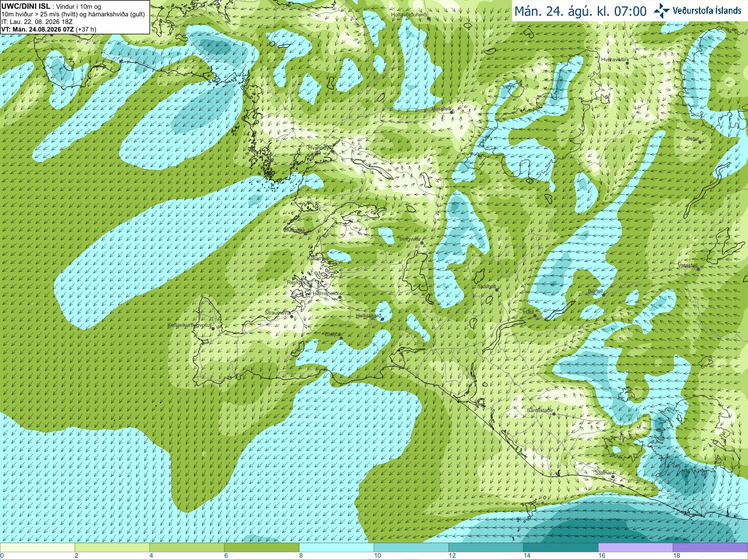Select the Þingvellir station dot

[x=422, y=242]
